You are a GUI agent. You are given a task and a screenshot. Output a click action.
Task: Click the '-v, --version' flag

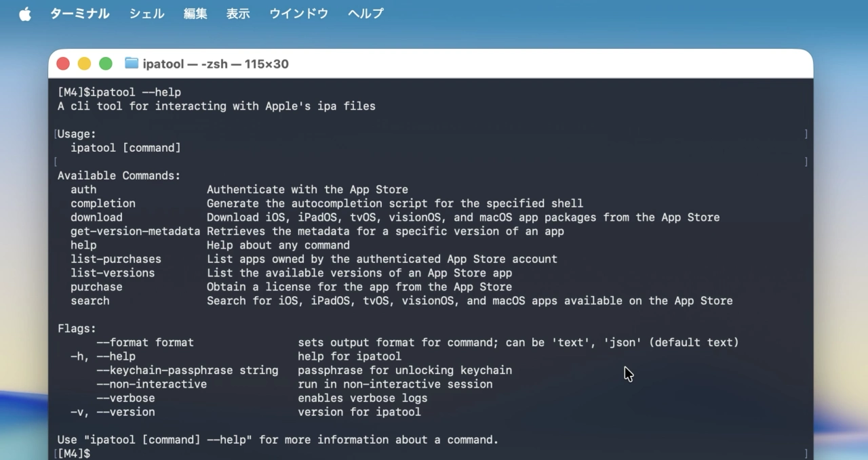point(113,412)
